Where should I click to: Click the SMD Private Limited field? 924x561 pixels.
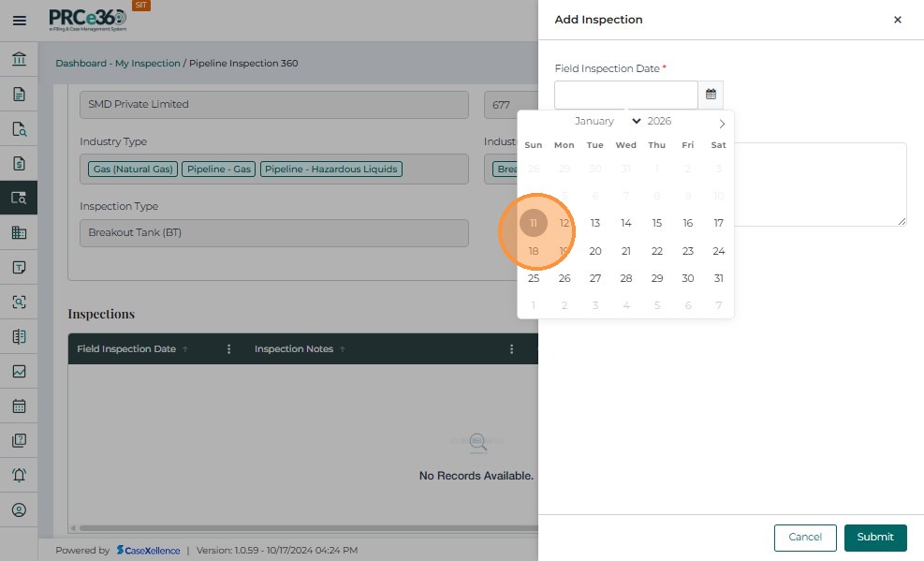[274, 104]
